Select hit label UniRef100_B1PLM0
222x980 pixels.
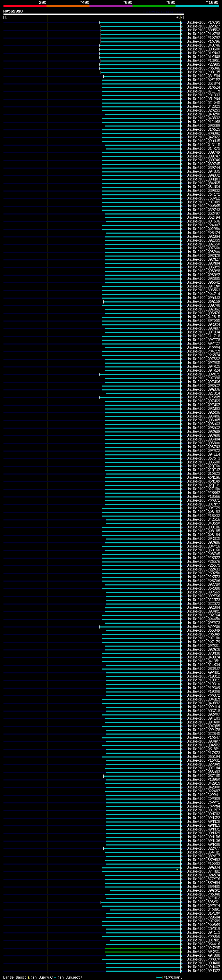203,913
